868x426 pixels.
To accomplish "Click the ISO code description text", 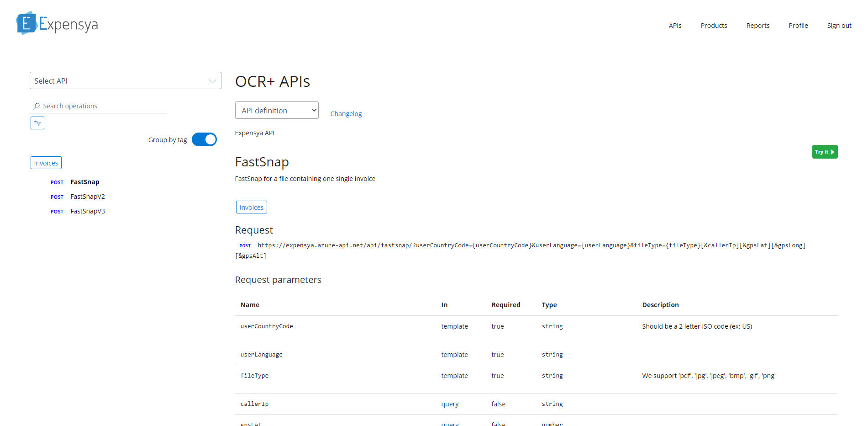I will tap(697, 326).
